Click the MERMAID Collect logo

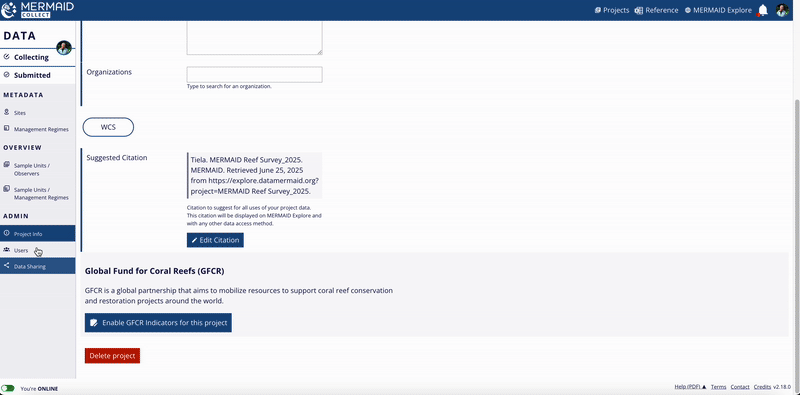click(38, 10)
